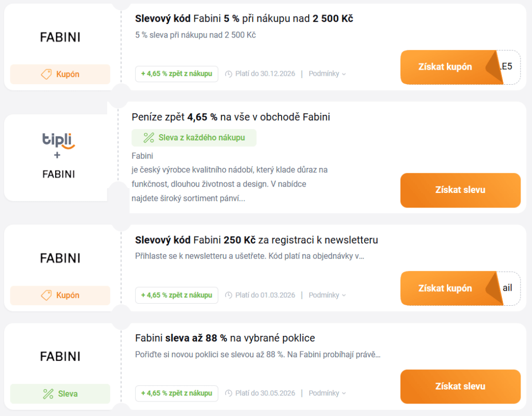The image size is (532, 416).
Task: Click clock icon next to 'Platí do 01.03.2026'
Action: click(x=229, y=295)
